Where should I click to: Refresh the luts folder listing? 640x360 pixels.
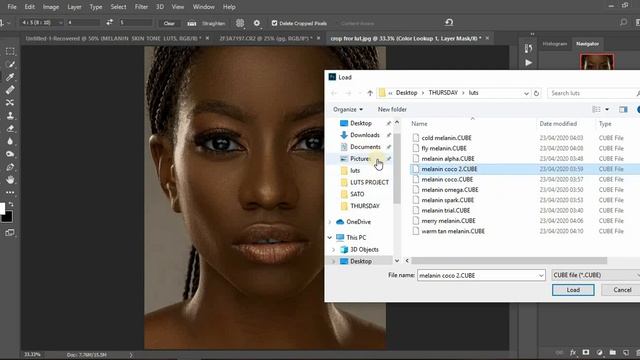(x=536, y=93)
